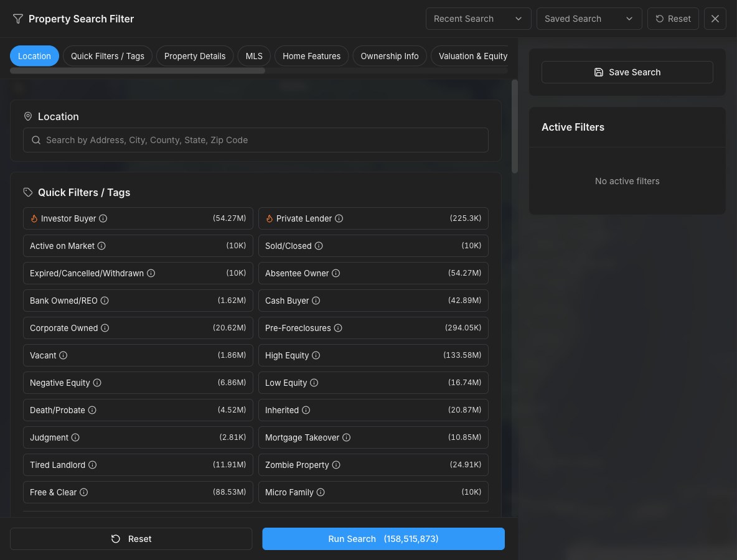Select the Death/Probate filter tag
The image size is (737, 560).
[138, 410]
